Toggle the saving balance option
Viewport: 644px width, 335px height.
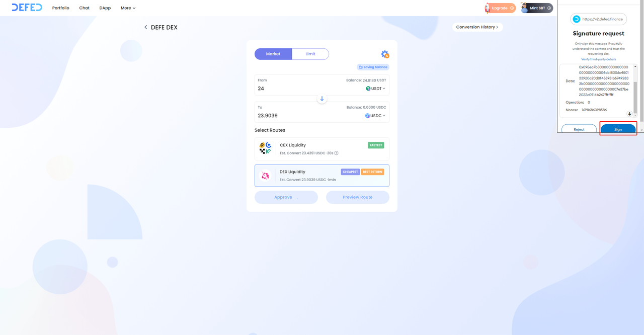tap(373, 67)
